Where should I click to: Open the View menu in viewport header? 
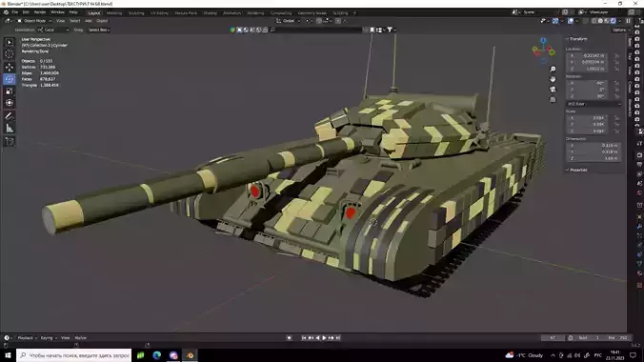click(x=60, y=21)
